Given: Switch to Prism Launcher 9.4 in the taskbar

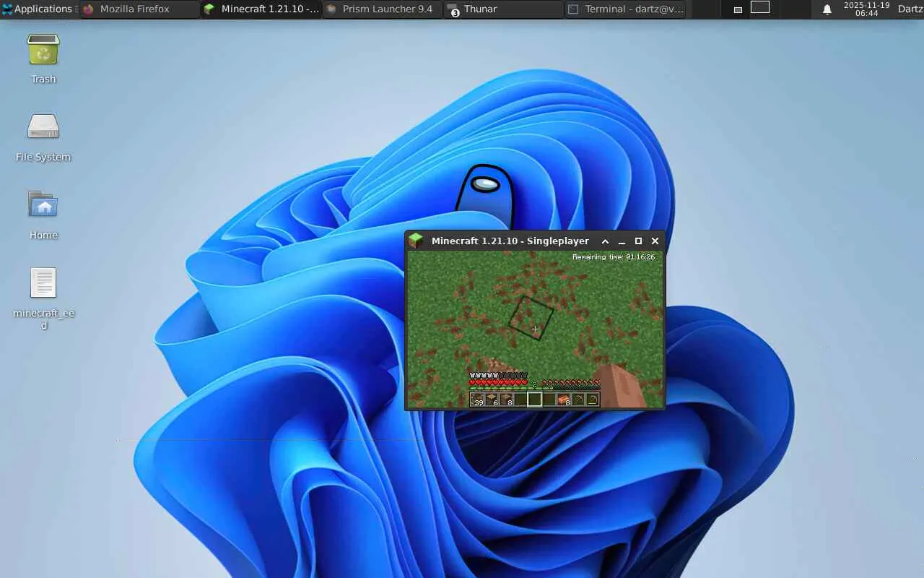Looking at the screenshot, I should point(382,9).
